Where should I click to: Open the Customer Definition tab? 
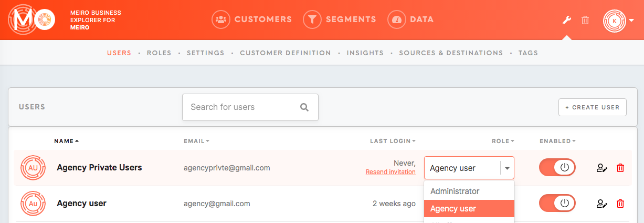click(x=286, y=53)
